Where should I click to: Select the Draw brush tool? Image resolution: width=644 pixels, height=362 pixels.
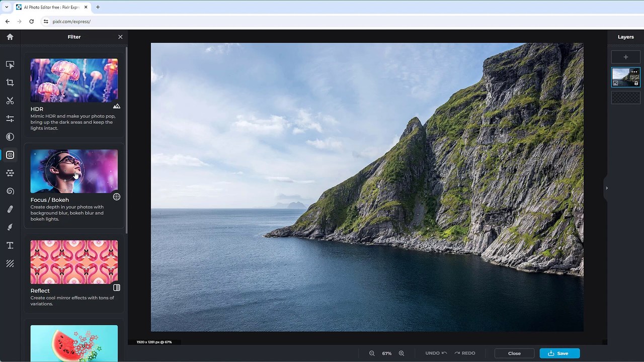point(10,227)
